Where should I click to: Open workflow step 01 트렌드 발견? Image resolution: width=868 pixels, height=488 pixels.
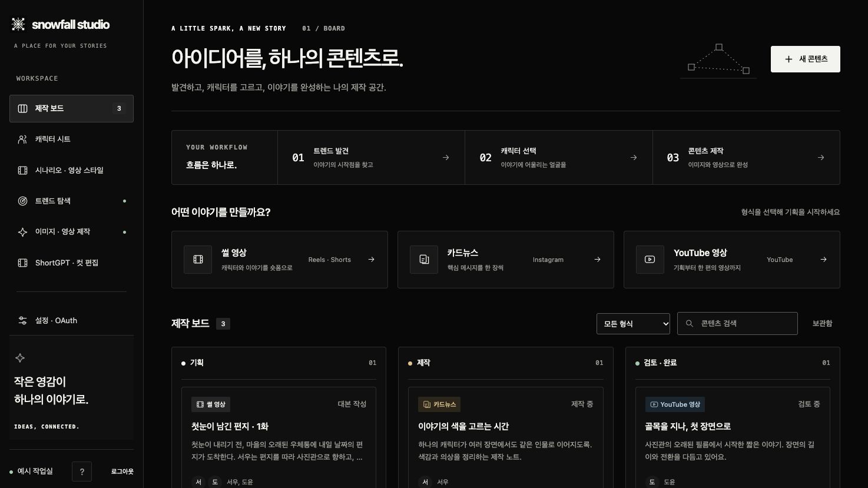coord(371,157)
